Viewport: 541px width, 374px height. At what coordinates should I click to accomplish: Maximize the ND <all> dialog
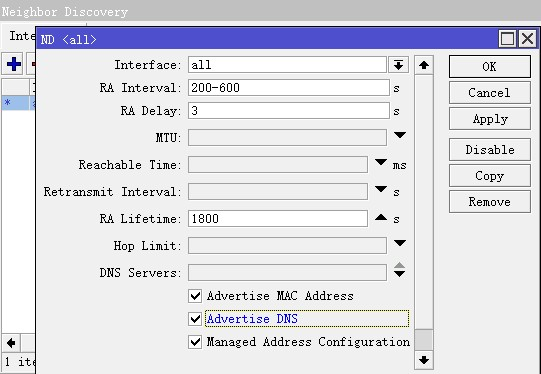pos(508,38)
